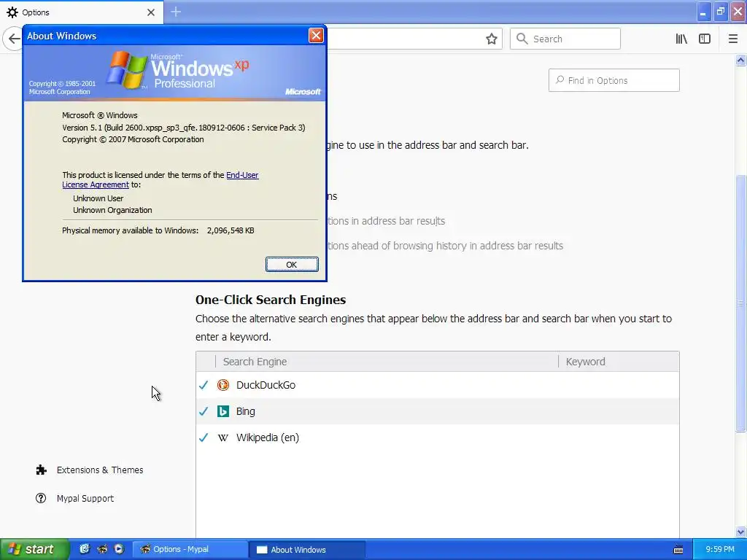Uncheck the DuckDuckGo search engine
Screen dimensions: 747x560
[204, 385]
